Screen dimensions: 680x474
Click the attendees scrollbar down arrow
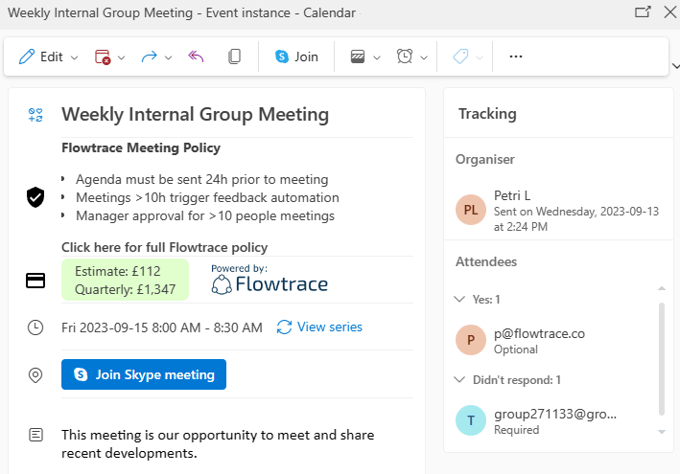pos(662,432)
